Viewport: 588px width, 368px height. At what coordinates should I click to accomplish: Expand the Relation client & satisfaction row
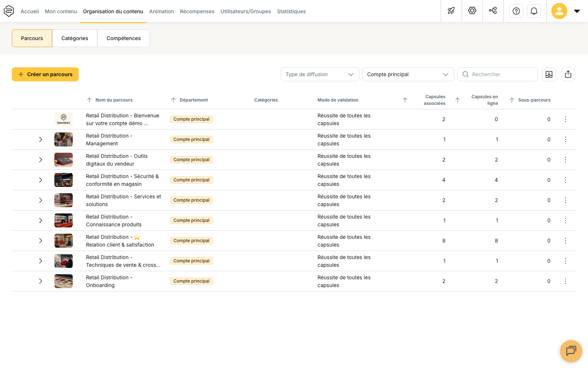[41, 241]
